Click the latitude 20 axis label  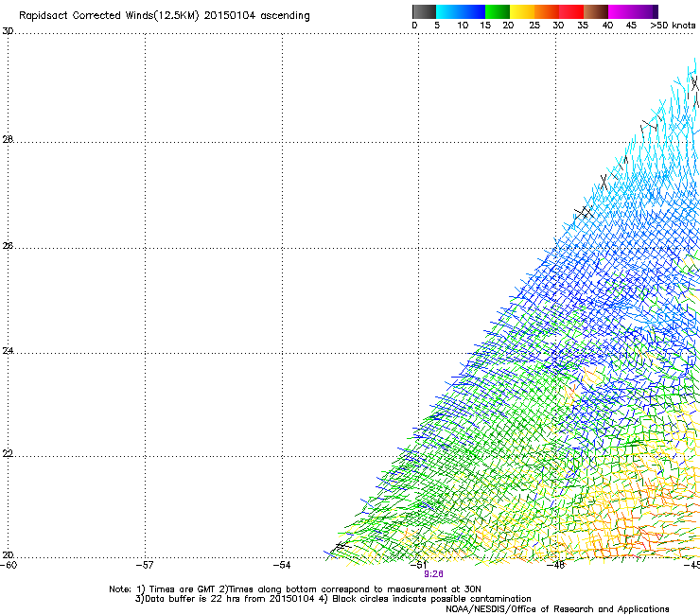point(8,555)
